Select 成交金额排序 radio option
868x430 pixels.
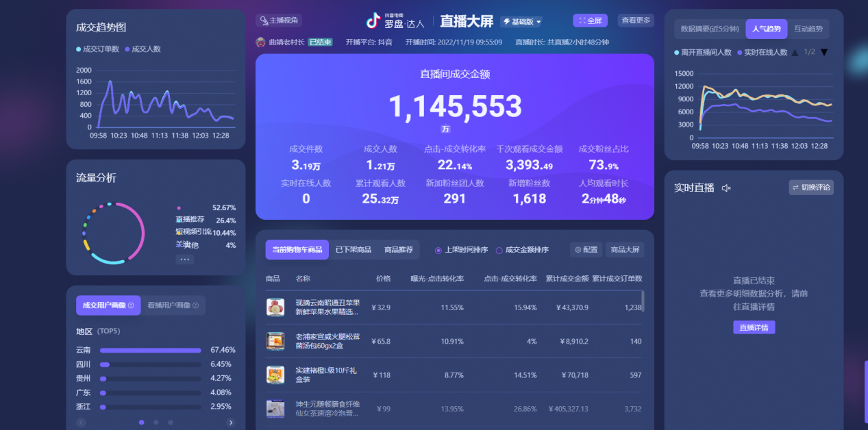pos(499,250)
